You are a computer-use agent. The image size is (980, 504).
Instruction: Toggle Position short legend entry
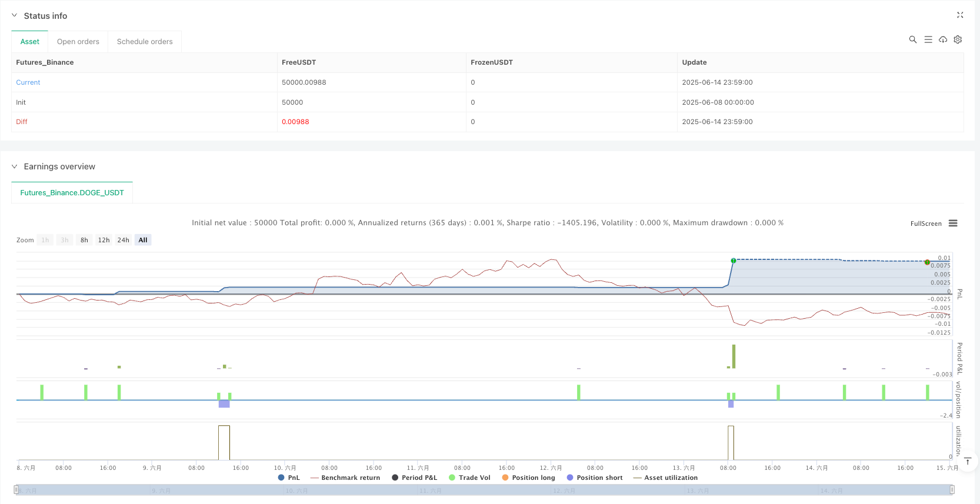[594, 478]
